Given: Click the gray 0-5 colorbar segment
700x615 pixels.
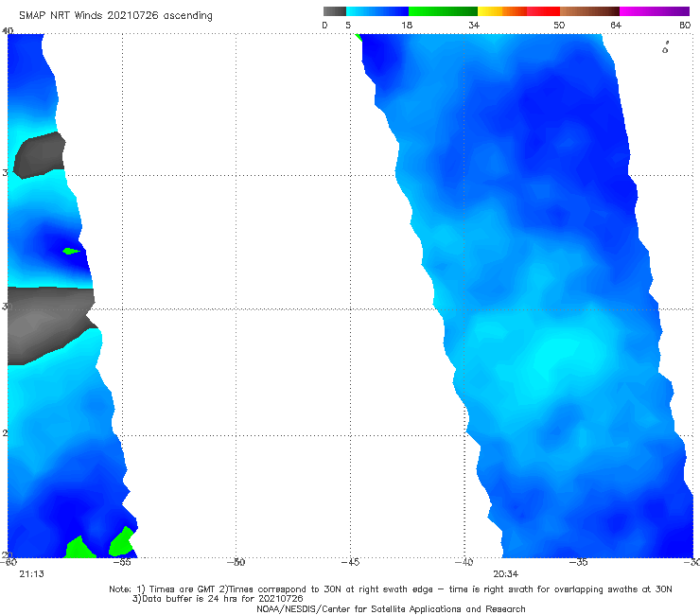Looking at the screenshot, I should (335, 11).
